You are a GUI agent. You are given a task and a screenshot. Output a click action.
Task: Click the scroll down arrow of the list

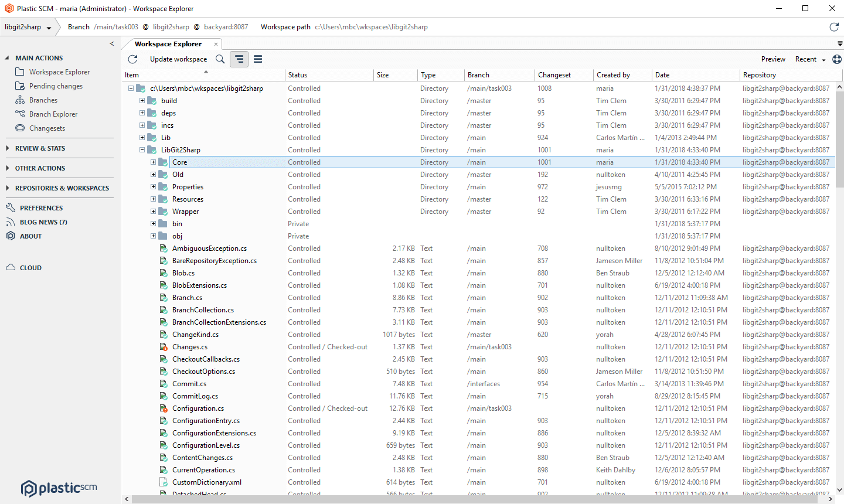tap(839, 490)
